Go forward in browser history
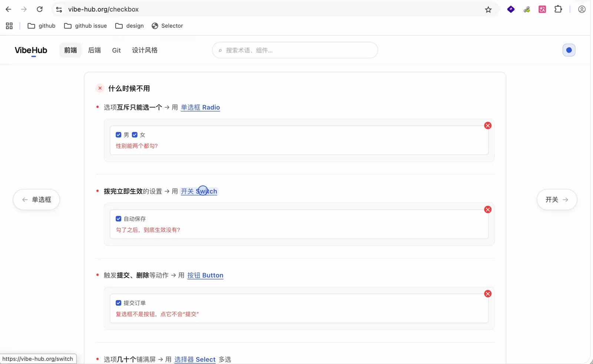Screen dimensions: 593x364 point(24,9)
